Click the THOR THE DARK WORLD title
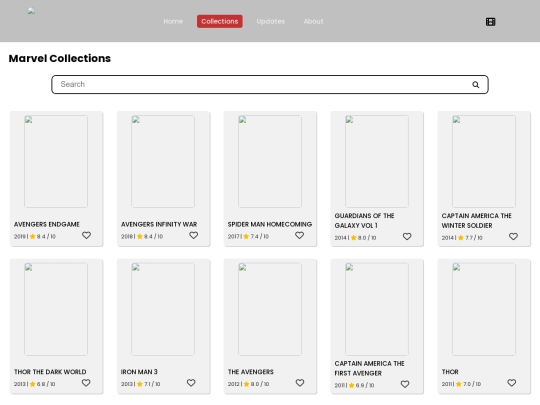Viewport: 540px width, 405px height. pyautogui.click(x=50, y=372)
